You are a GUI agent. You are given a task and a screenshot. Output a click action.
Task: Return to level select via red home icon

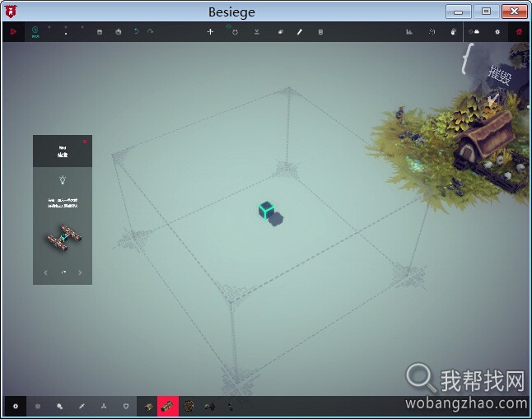point(519,32)
